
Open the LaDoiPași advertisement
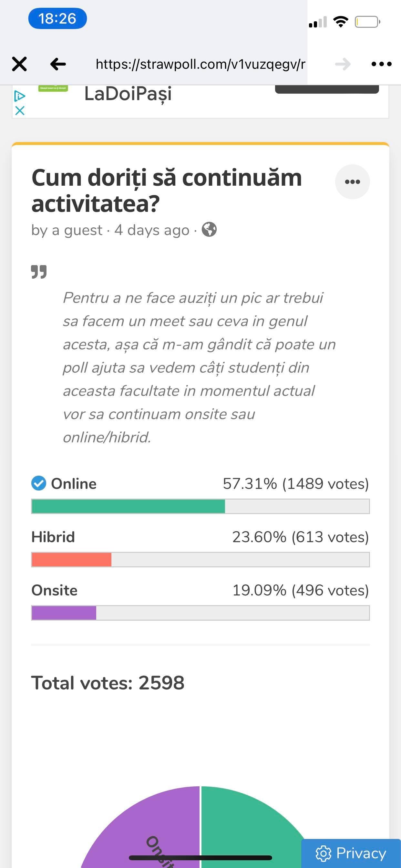pos(128,94)
